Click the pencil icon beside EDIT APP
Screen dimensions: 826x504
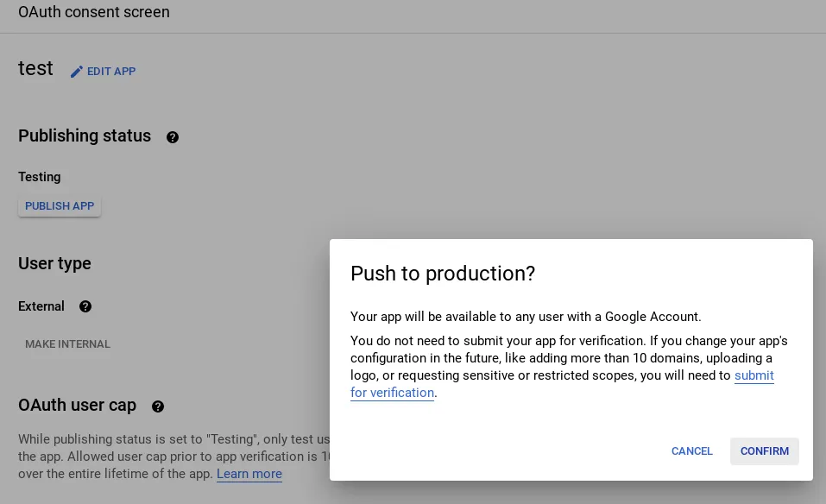[77, 72]
